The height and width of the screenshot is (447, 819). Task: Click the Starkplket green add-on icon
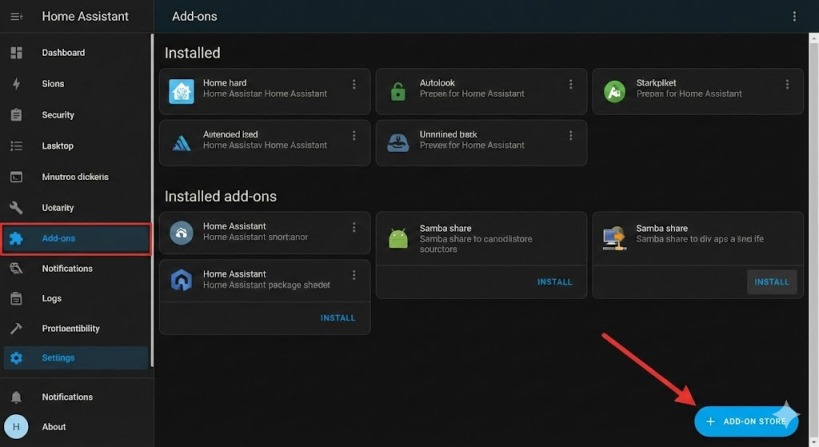614,91
